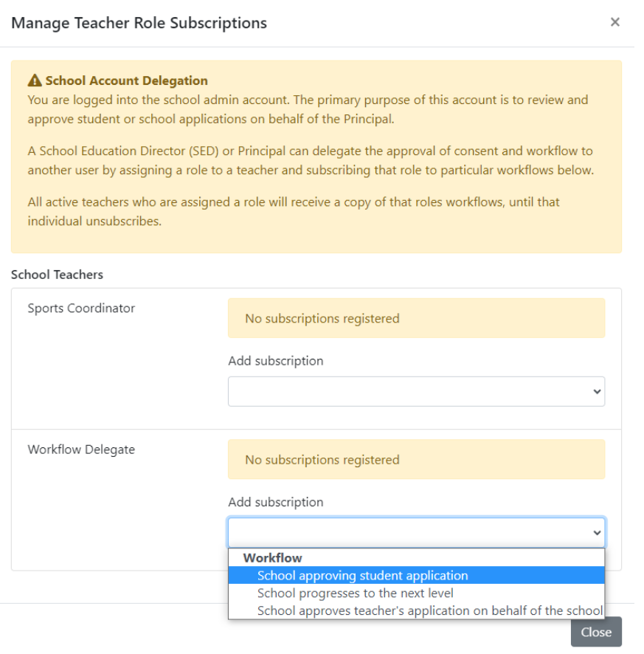644x654 pixels.
Task: Click 'Manage Teacher Role Subscriptions' title
Action: pyautogui.click(x=139, y=23)
